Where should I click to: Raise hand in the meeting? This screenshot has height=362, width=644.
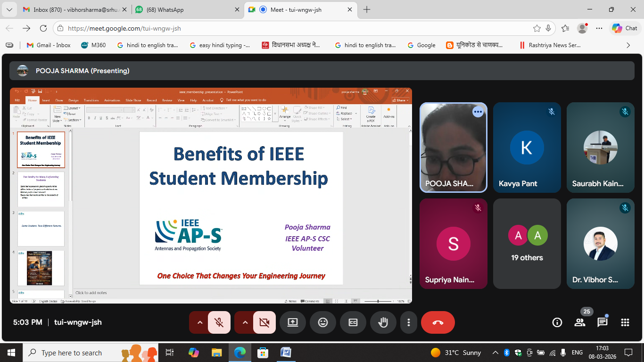383,322
